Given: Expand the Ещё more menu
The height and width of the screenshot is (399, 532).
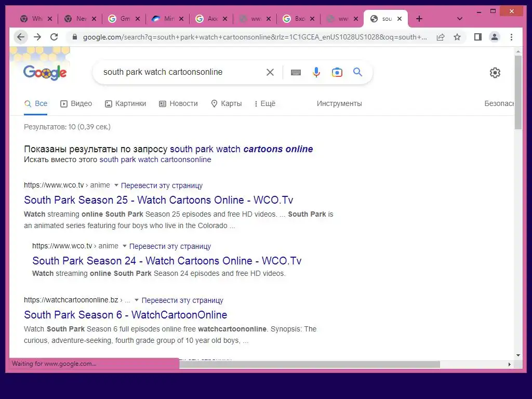Looking at the screenshot, I should [264, 104].
